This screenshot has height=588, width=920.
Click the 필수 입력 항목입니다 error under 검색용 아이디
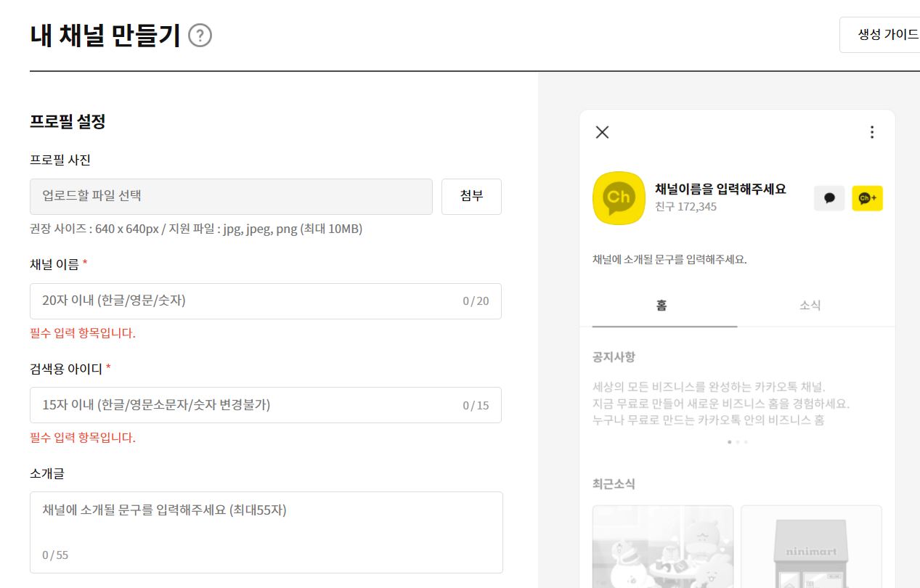[x=83, y=438]
